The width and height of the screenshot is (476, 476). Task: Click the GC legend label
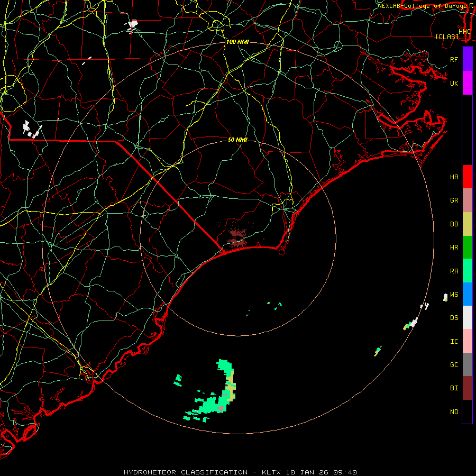pyautogui.click(x=454, y=365)
